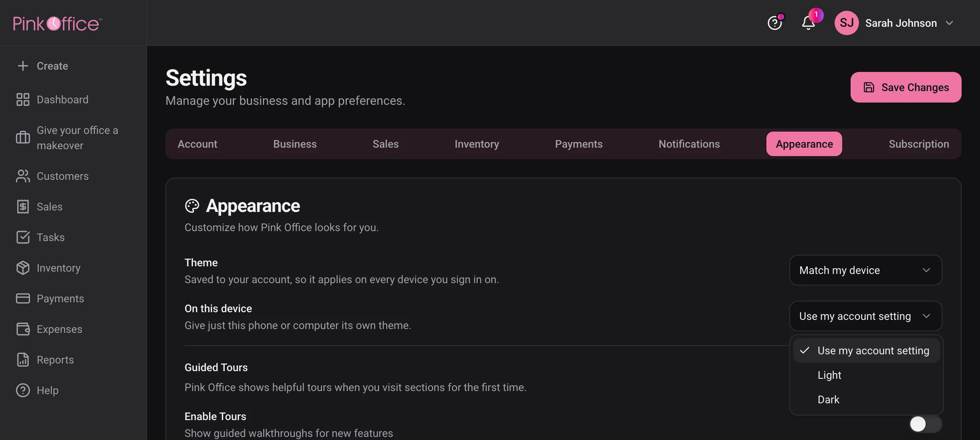Click the palette icon beside Appearance heading
The image size is (980, 440).
(x=192, y=206)
